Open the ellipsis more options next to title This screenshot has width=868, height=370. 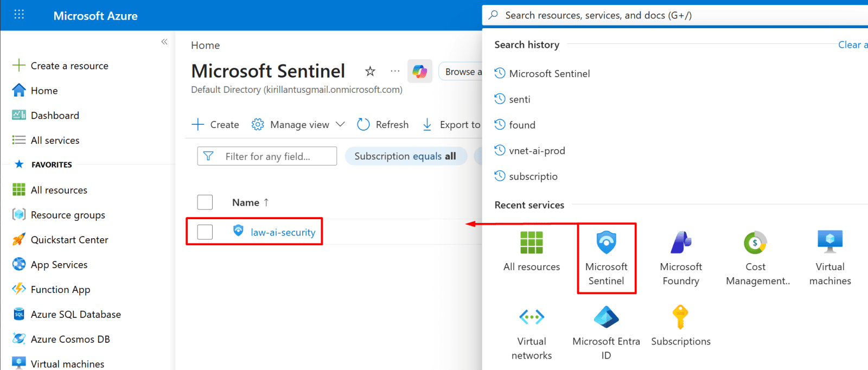tap(395, 71)
